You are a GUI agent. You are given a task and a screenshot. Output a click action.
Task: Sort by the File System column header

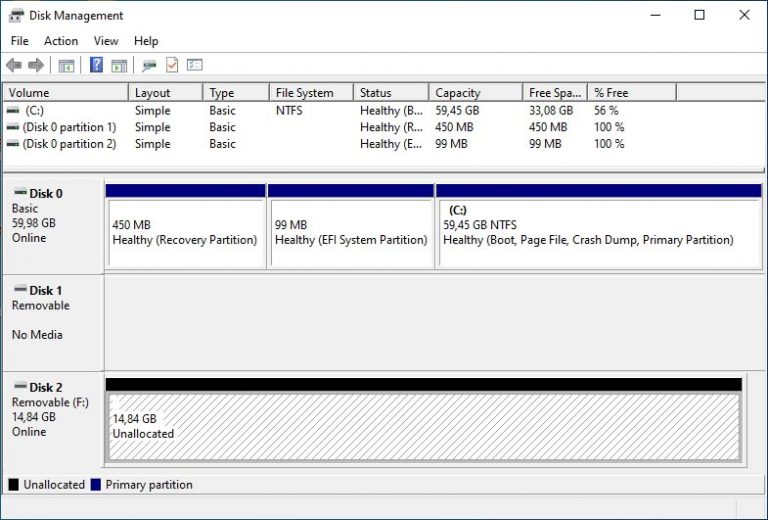coord(312,93)
